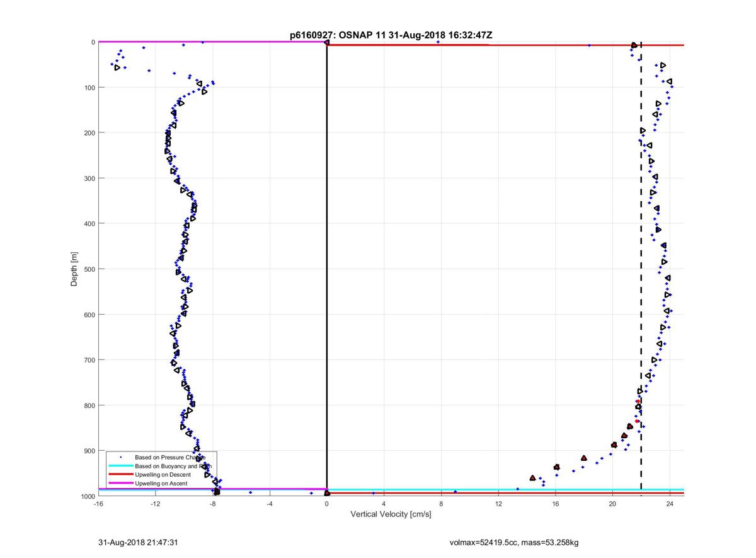
Task: Click the velocity axis tick label "24"
Action: (670, 504)
